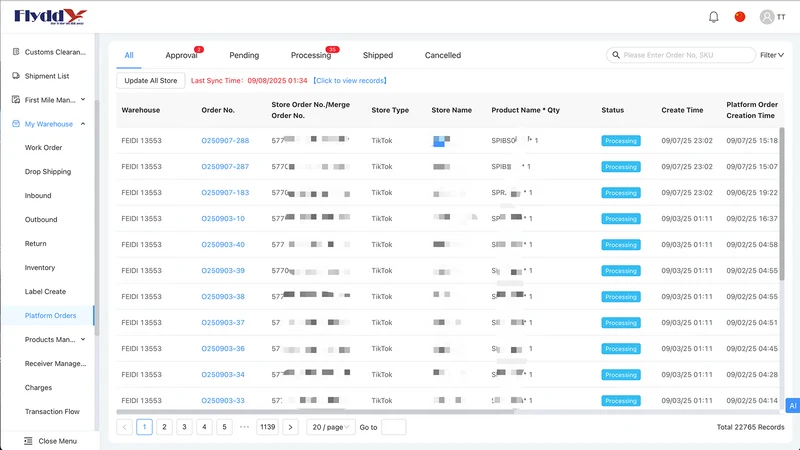800x450 pixels.
Task: Click the search magnifier icon
Action: coord(616,55)
